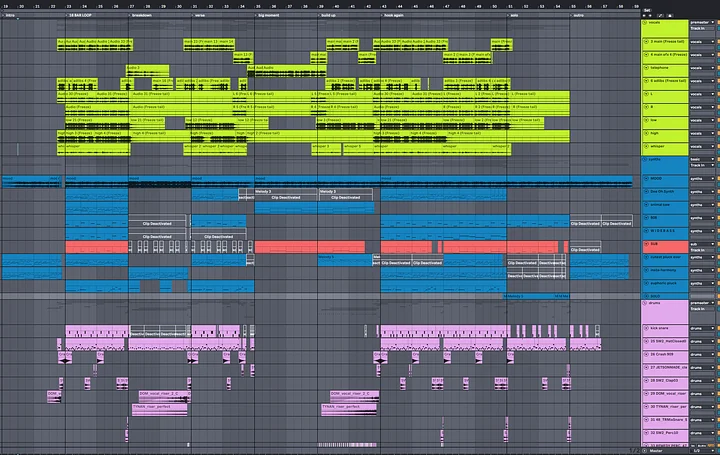Select the 28 SW2_Clap03 track

(x=664, y=383)
